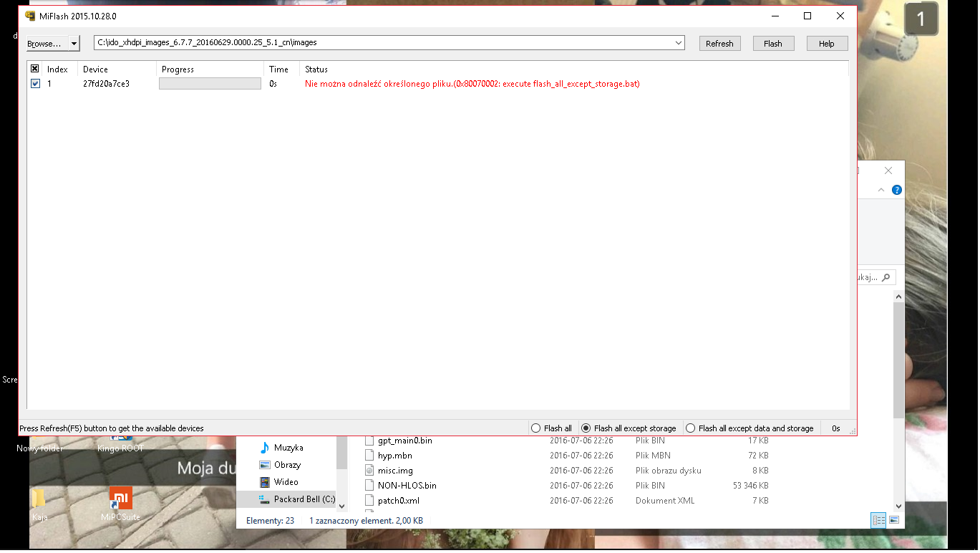Select the Wideo library icon
Viewport: 980px width, 553px height.
click(x=265, y=482)
